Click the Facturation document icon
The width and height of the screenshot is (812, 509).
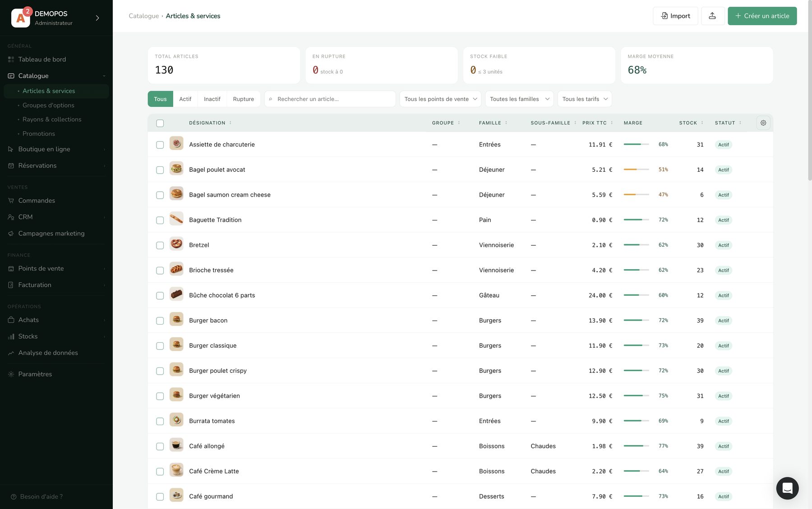[x=11, y=285]
